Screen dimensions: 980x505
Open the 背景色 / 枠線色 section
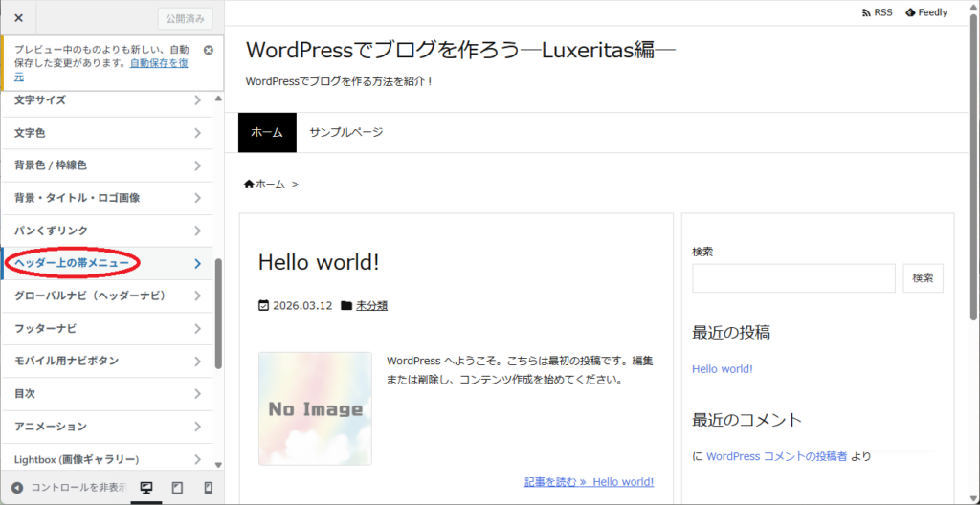point(107,165)
